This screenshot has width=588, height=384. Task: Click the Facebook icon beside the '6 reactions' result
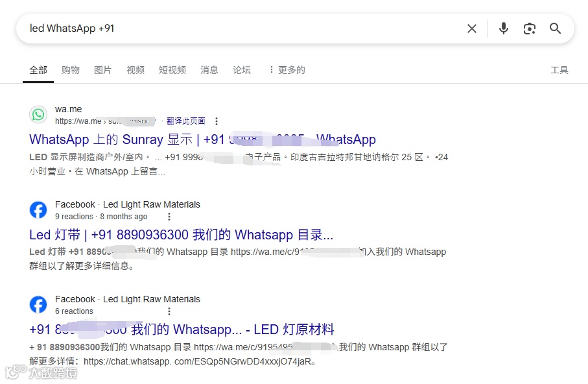click(38, 304)
